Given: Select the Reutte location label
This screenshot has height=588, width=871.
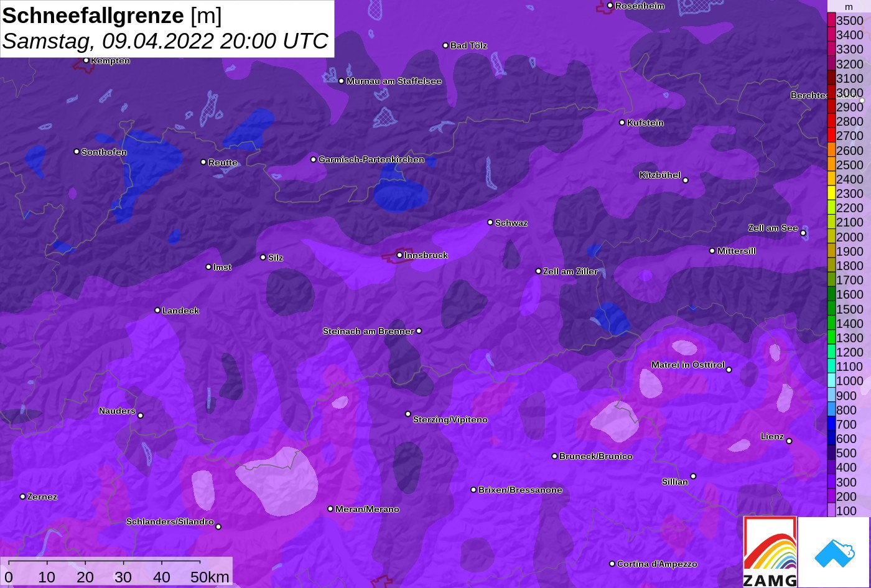Looking at the screenshot, I should pyautogui.click(x=223, y=162).
